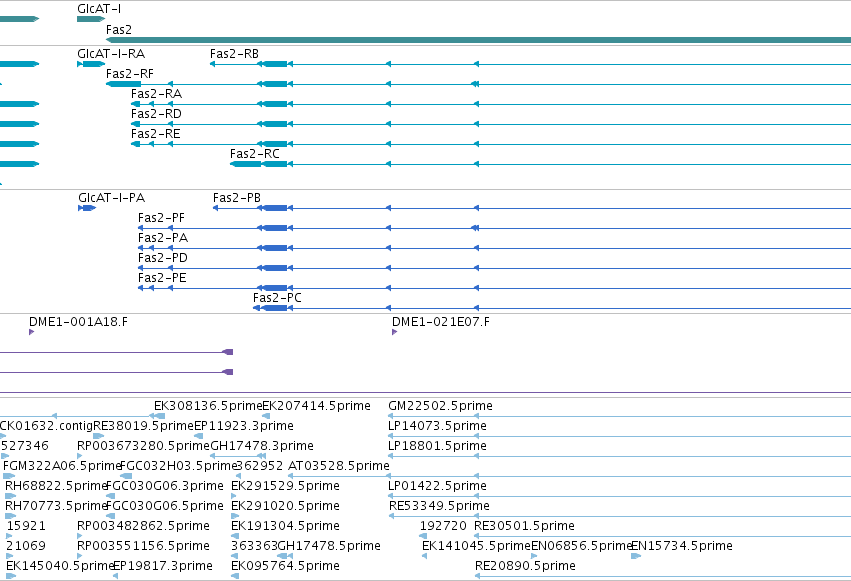Click Fas2-PC protein label

[x=277, y=298]
